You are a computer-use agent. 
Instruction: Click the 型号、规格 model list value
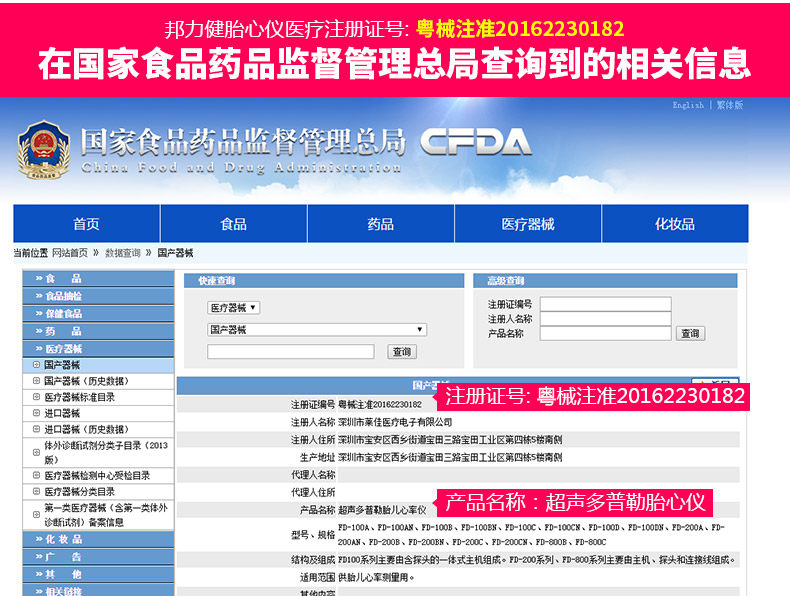(531, 535)
